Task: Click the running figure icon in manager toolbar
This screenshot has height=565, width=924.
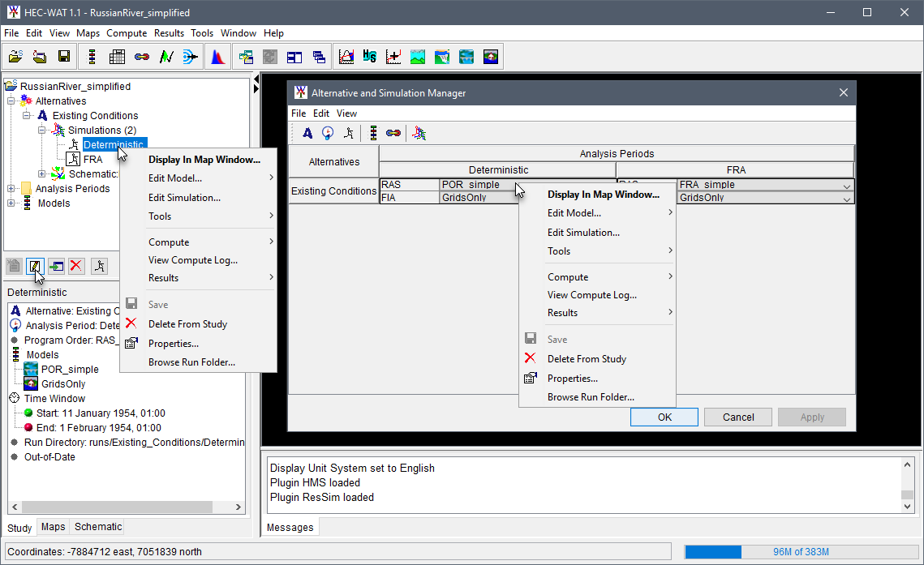Action: [349, 133]
